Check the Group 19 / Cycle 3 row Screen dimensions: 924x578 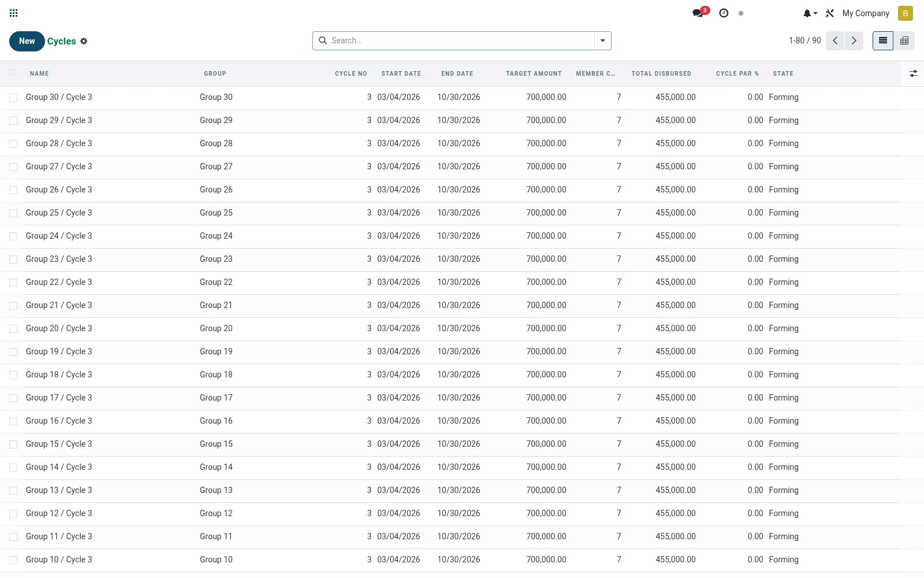click(13, 352)
